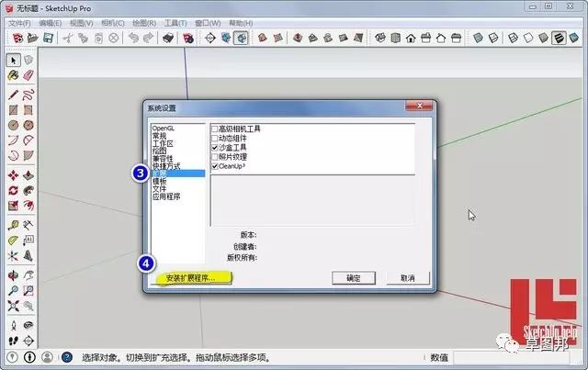Image resolution: width=588 pixels, height=370 pixels.
Task: Activate the Freehand drawing tool
Action: click(x=28, y=95)
